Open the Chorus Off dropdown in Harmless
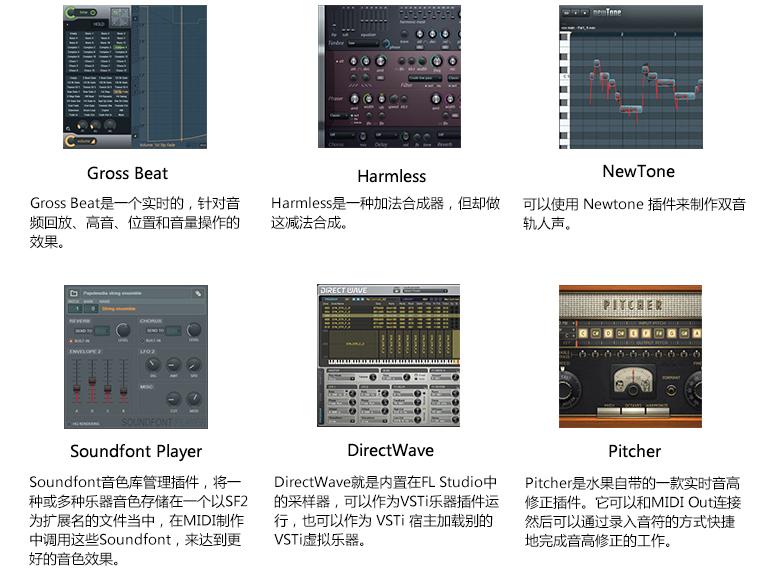 click(342, 135)
